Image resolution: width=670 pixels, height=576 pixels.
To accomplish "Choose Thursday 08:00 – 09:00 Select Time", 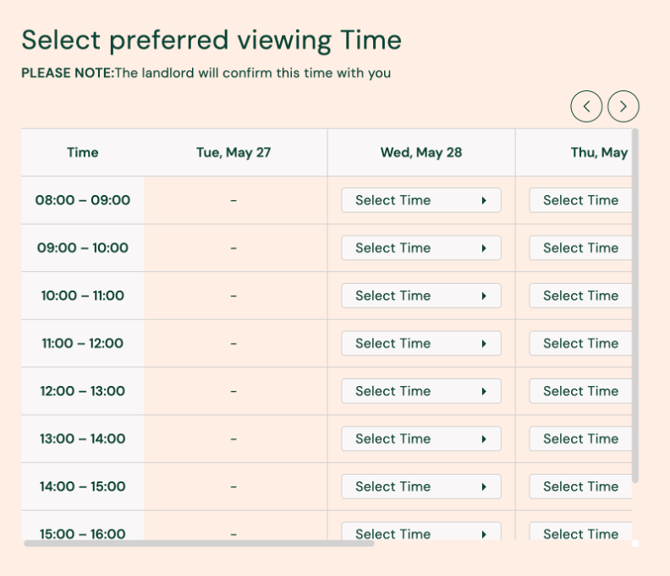I will point(581,200).
